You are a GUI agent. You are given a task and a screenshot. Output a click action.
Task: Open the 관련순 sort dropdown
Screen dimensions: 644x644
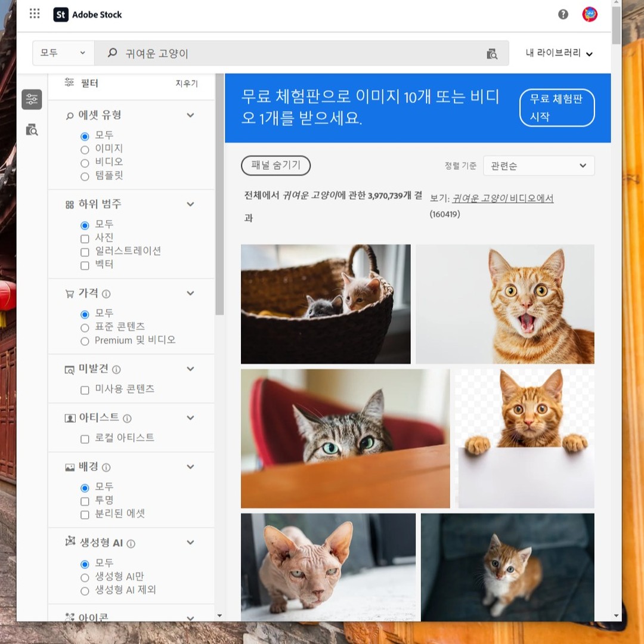pos(538,166)
